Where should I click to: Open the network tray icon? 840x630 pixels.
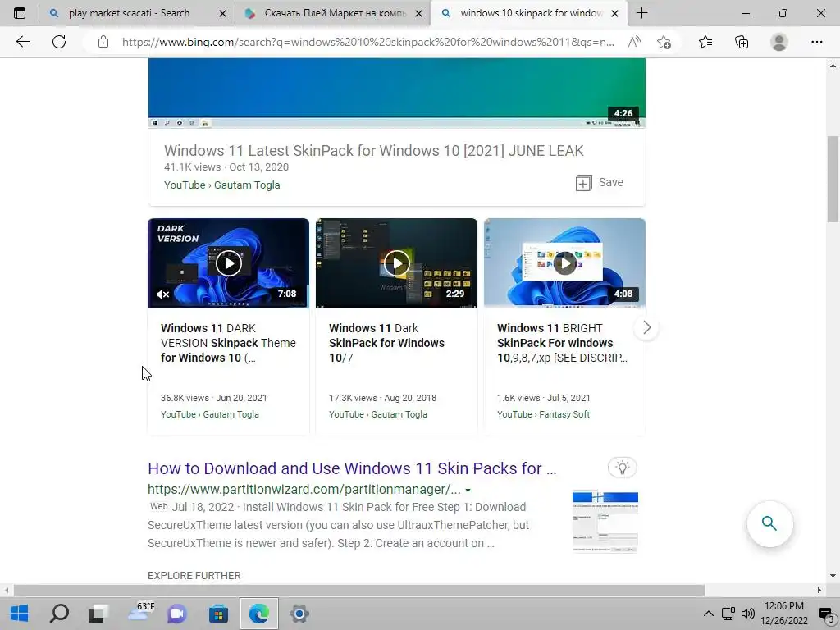point(728,614)
